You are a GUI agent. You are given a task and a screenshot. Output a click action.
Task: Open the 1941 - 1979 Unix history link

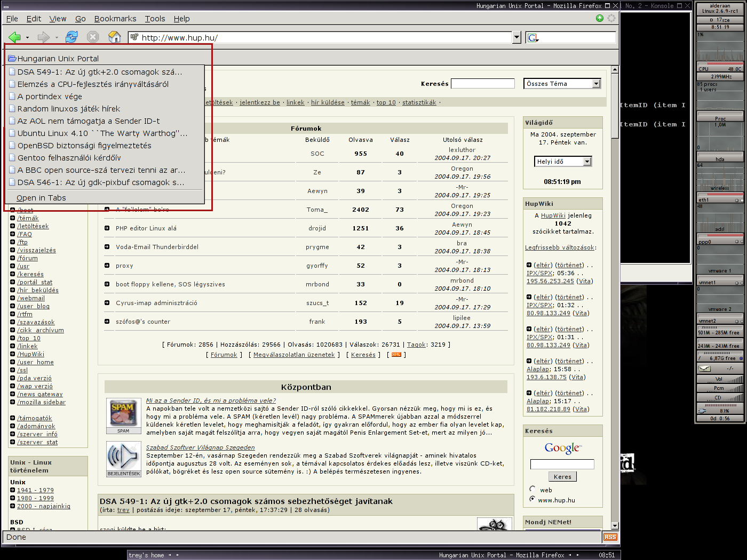click(x=35, y=490)
